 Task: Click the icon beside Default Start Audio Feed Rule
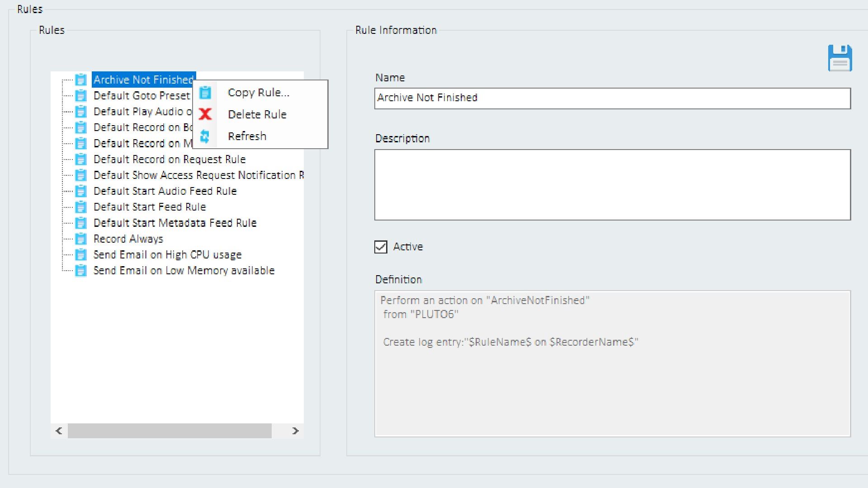click(81, 191)
